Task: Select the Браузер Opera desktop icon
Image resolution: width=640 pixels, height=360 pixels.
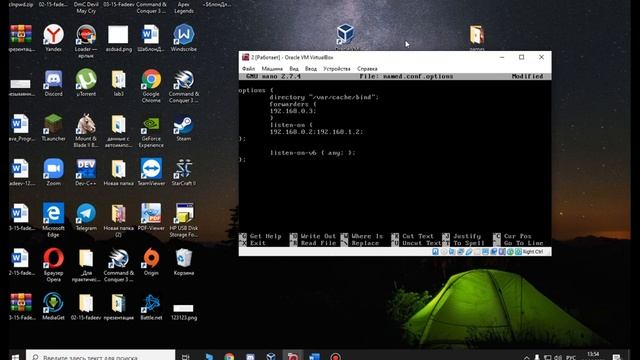Action: click(53, 264)
